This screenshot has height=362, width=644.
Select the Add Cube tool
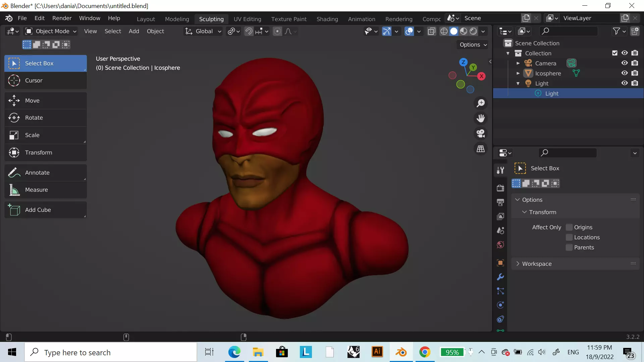click(x=46, y=210)
